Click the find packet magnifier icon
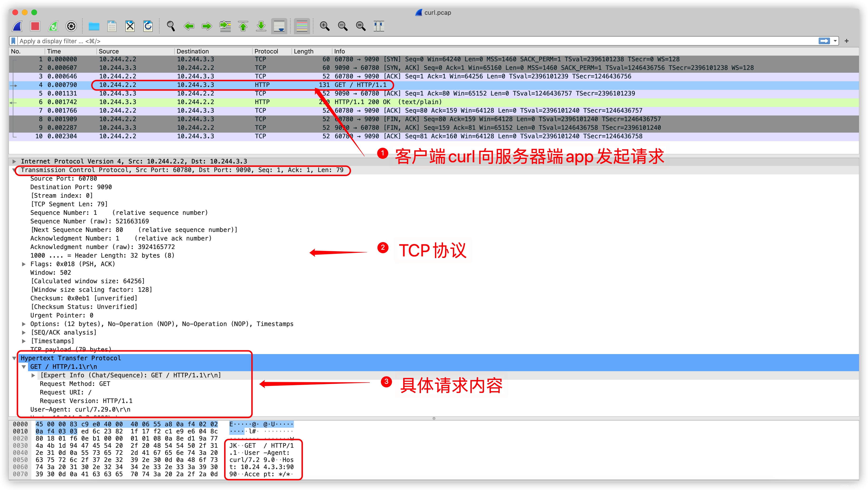868x490 pixels. tap(171, 26)
